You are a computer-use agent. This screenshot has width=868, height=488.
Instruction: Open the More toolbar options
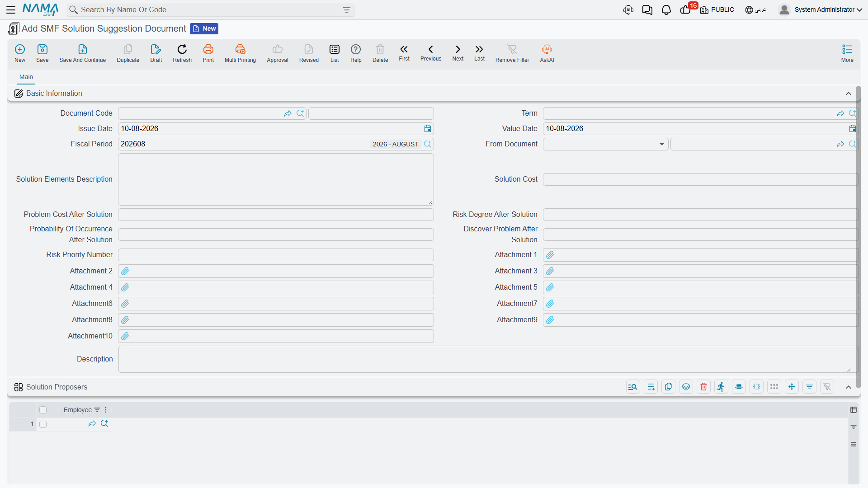(847, 53)
